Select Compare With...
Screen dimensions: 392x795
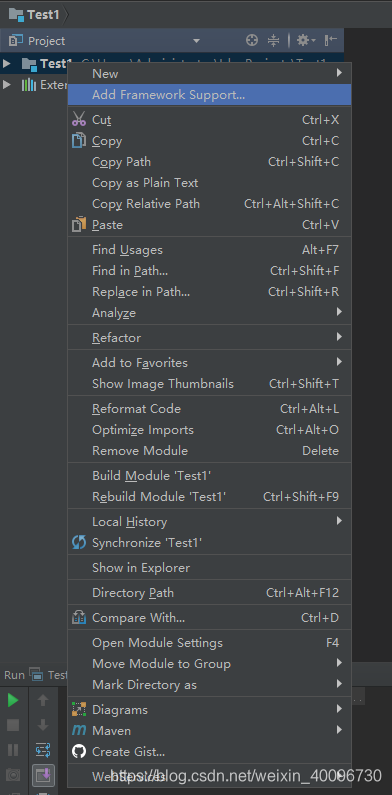click(209, 618)
